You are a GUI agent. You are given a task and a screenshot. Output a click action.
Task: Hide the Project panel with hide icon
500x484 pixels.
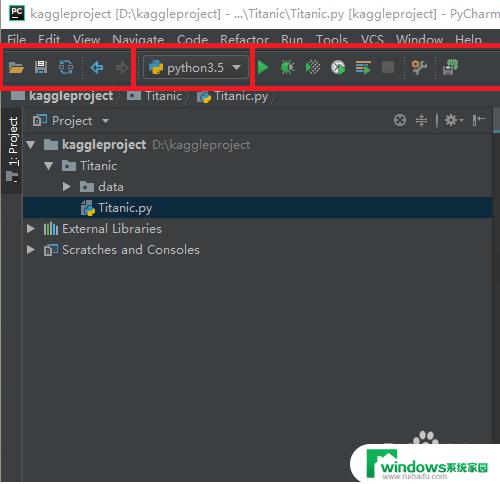[x=478, y=120]
